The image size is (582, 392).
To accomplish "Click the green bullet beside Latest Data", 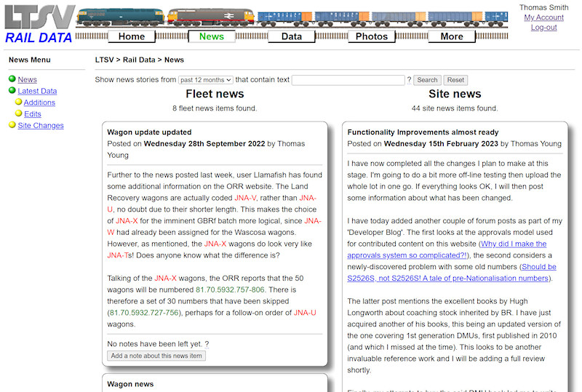I will coord(12,91).
